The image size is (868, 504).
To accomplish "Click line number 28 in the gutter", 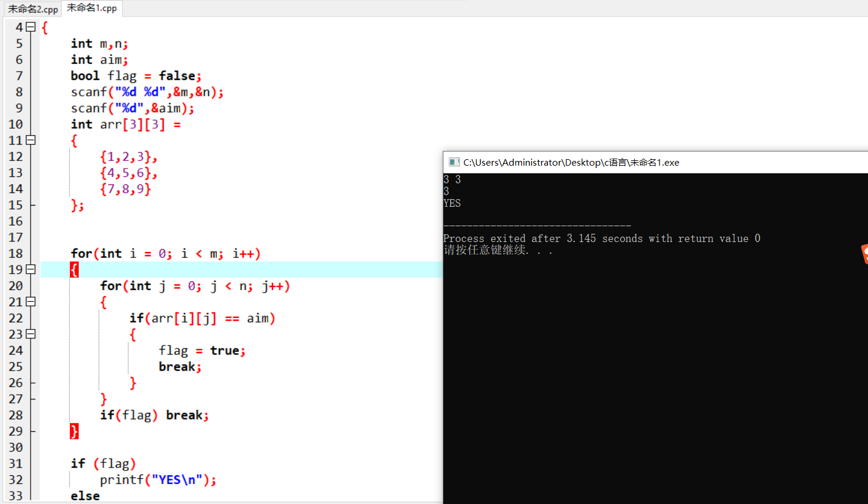I will pyautogui.click(x=16, y=415).
